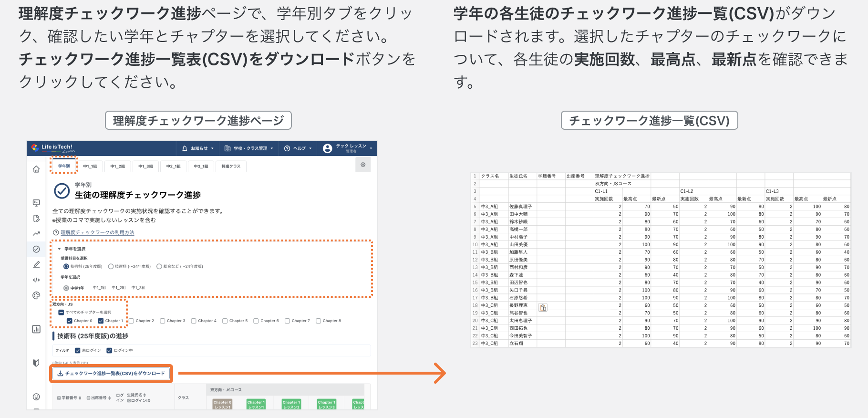Click the settings gear icon

click(363, 165)
